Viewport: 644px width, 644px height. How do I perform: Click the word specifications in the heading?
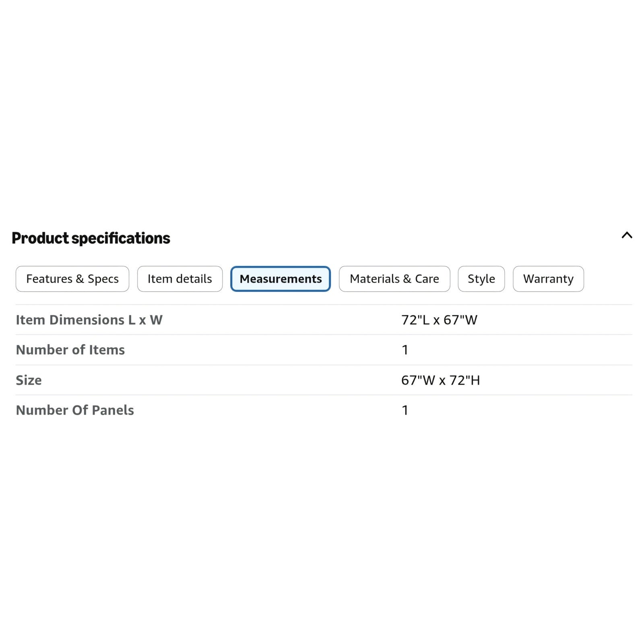121,238
